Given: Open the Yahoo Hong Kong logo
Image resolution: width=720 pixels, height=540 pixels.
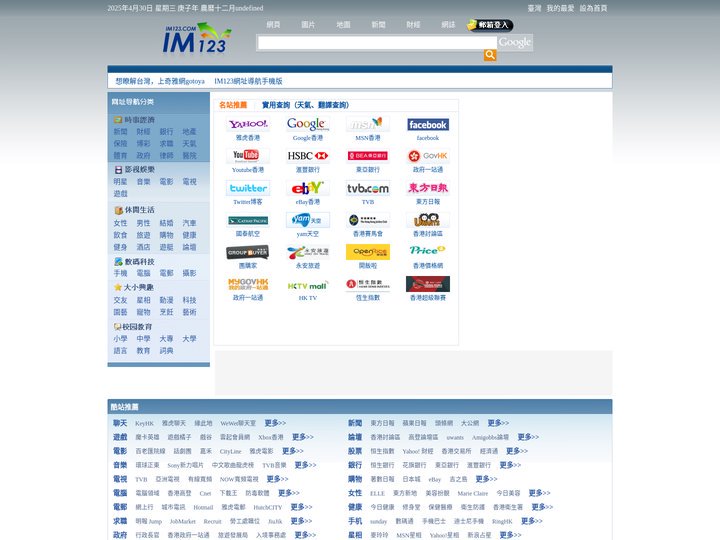Looking at the screenshot, I should click(248, 124).
